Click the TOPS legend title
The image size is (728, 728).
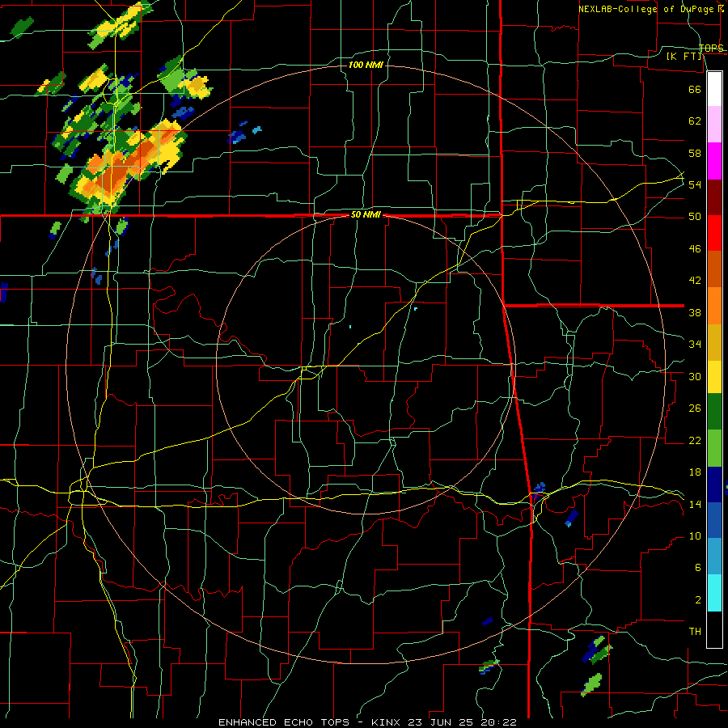tap(711, 49)
